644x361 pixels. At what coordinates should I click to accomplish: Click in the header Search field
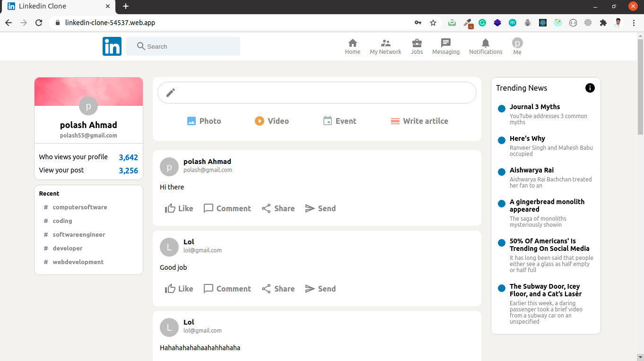coord(189,46)
